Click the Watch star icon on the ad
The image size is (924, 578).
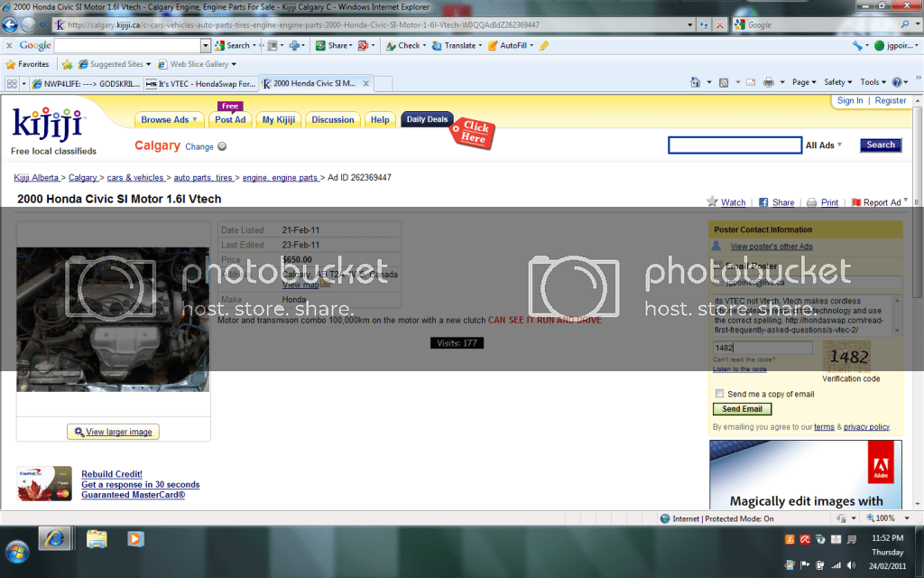(712, 201)
